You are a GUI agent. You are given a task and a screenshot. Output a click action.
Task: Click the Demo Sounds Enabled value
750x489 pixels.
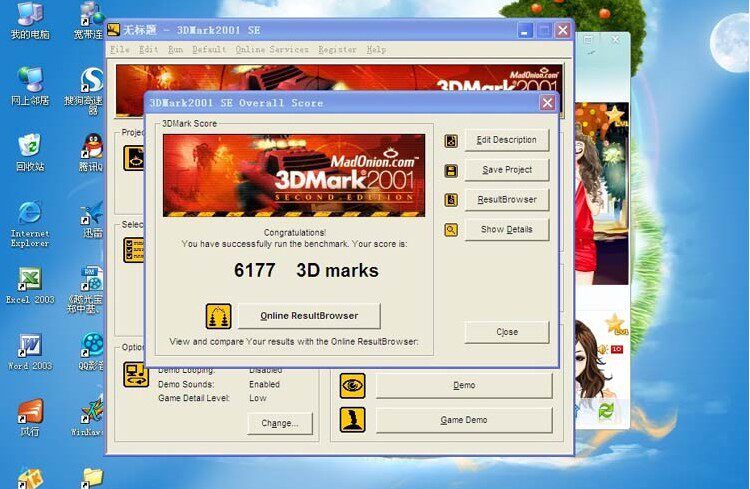(264, 384)
